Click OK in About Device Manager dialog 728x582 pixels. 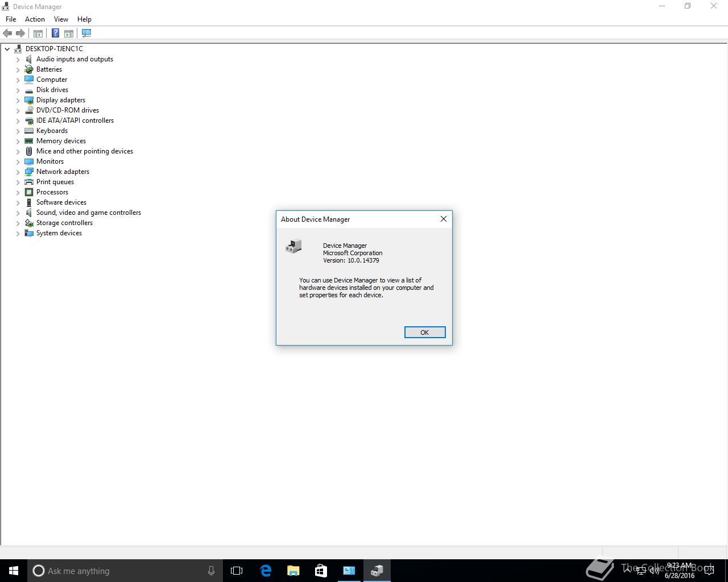425,332
